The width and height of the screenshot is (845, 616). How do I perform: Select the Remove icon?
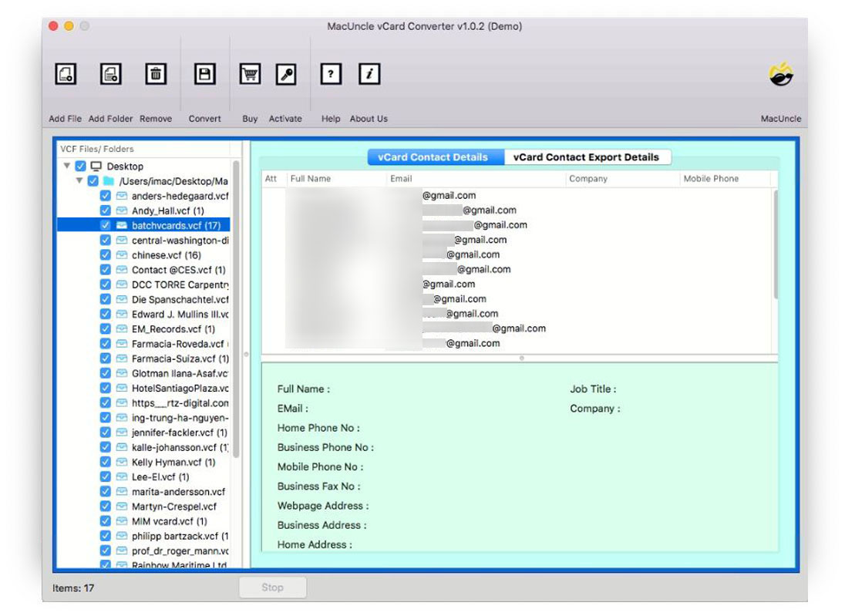tap(156, 73)
